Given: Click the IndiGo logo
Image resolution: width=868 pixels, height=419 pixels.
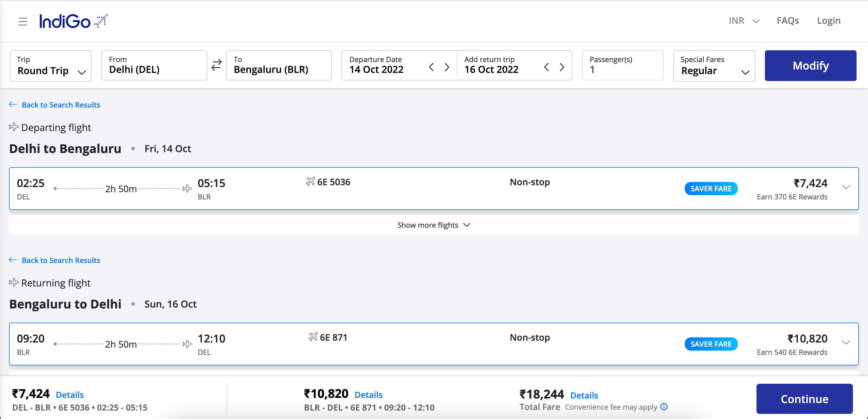Looking at the screenshot, I should pyautogui.click(x=74, y=21).
